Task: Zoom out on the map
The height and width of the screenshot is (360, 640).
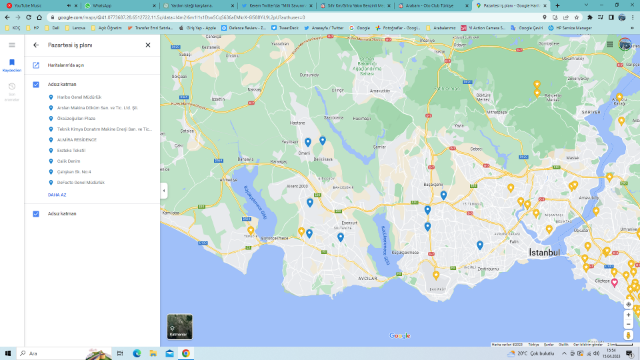Action: click(628, 324)
